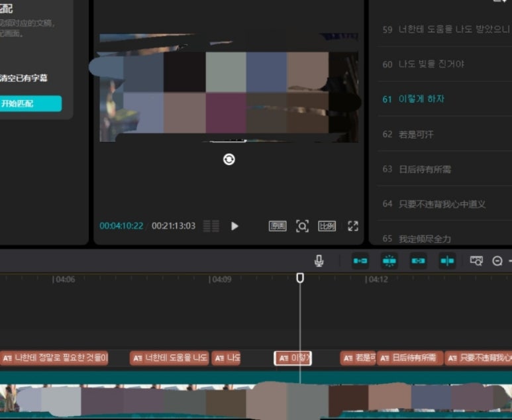Image resolution: width=512 pixels, height=420 pixels.
Task: Toggle auto snapping icon
Action: point(389,261)
